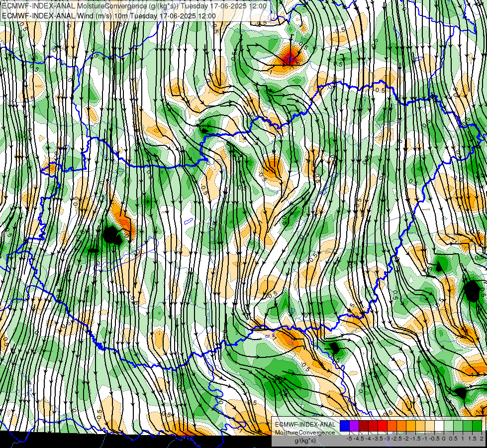Click the darkest green legend swatch

pos(477,426)
